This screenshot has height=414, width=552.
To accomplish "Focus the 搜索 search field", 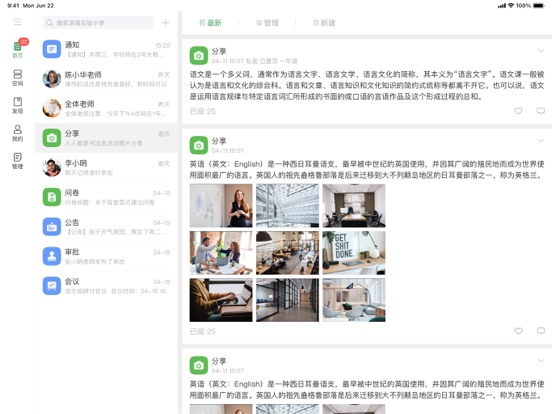I will click(98, 23).
